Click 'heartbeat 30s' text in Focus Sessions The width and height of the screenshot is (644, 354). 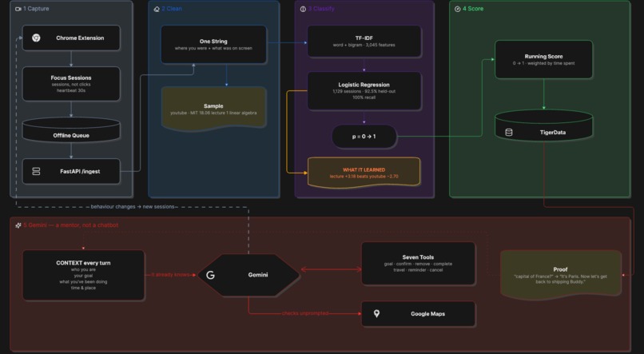[71, 90]
